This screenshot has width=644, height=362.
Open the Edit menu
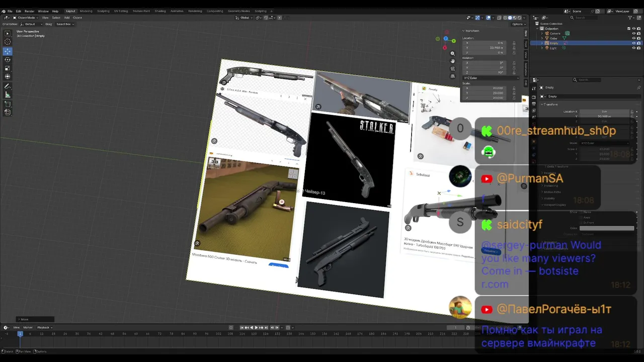[x=19, y=11]
